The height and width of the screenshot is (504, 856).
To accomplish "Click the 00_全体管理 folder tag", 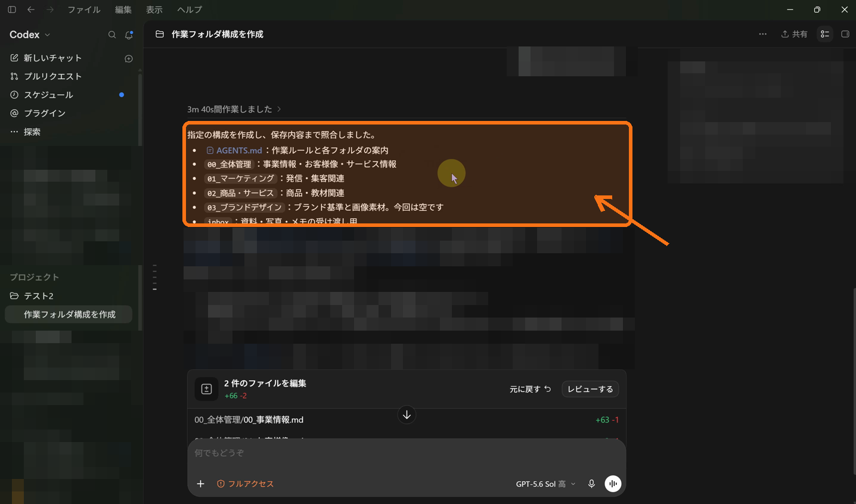I will pyautogui.click(x=229, y=164).
